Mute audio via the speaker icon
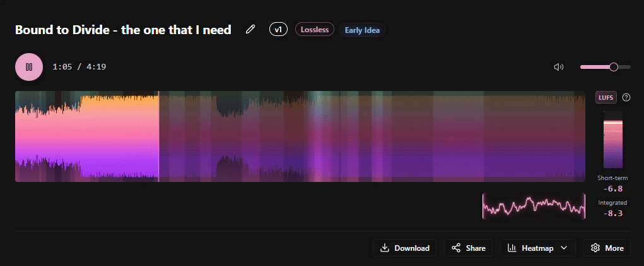Screen dimensions: 644x266 click(x=558, y=67)
